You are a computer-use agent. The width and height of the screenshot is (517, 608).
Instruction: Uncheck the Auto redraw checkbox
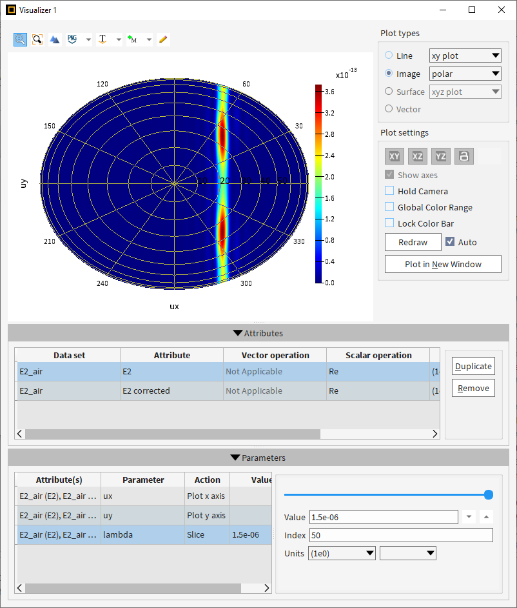coord(450,242)
